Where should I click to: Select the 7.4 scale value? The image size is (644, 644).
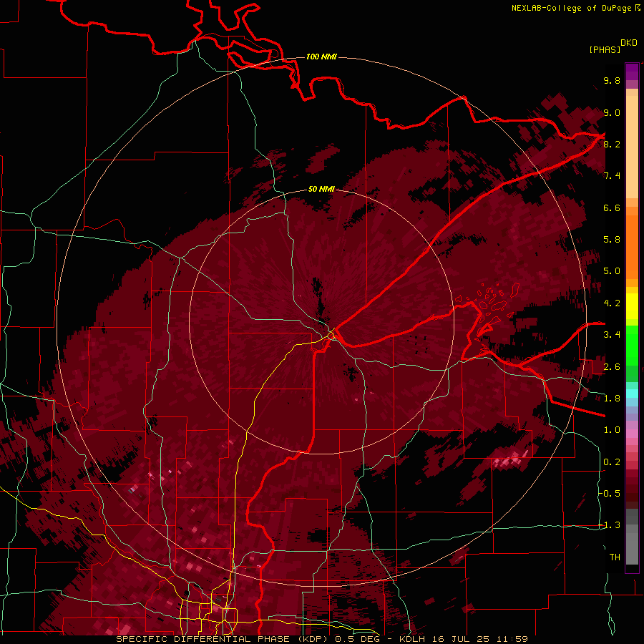point(612,176)
